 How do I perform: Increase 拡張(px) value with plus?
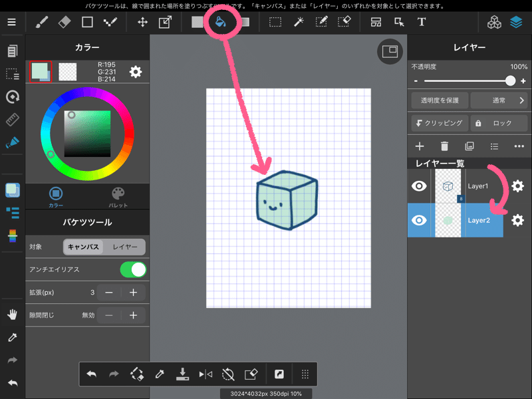pos(134,293)
